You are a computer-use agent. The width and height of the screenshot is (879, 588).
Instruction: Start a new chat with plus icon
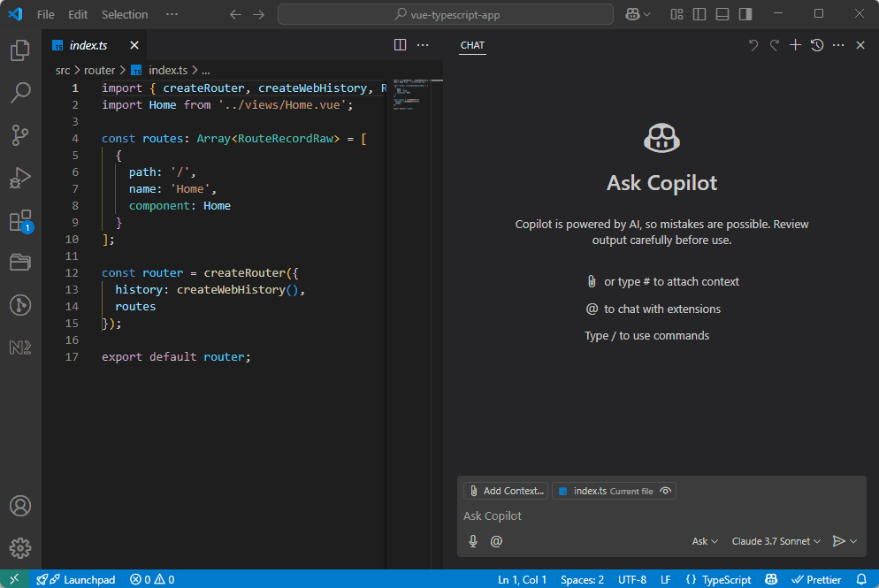pos(795,45)
